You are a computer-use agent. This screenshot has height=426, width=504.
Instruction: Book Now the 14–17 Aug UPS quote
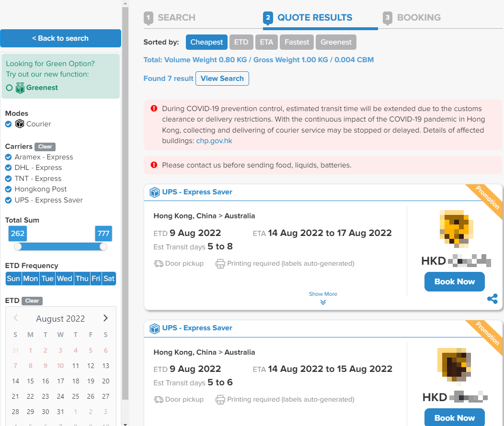(455, 281)
